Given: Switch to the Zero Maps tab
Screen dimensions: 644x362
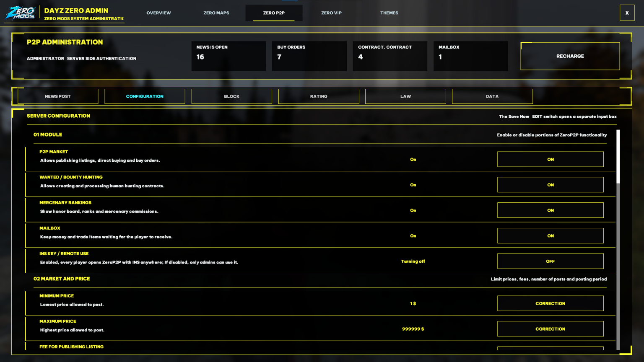Looking at the screenshot, I should (x=216, y=13).
